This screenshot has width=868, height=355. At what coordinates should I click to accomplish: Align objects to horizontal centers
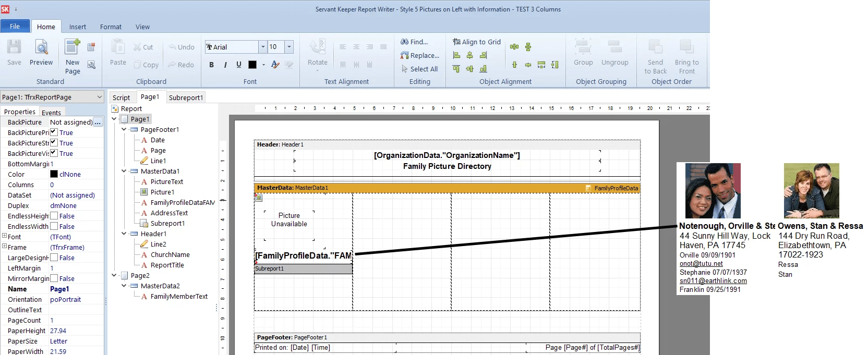click(470, 55)
